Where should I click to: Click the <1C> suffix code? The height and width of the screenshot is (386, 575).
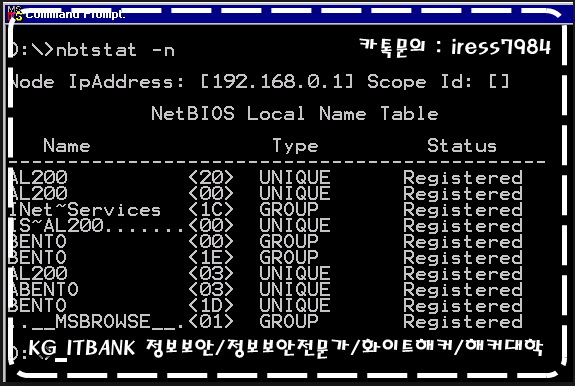tap(211, 210)
